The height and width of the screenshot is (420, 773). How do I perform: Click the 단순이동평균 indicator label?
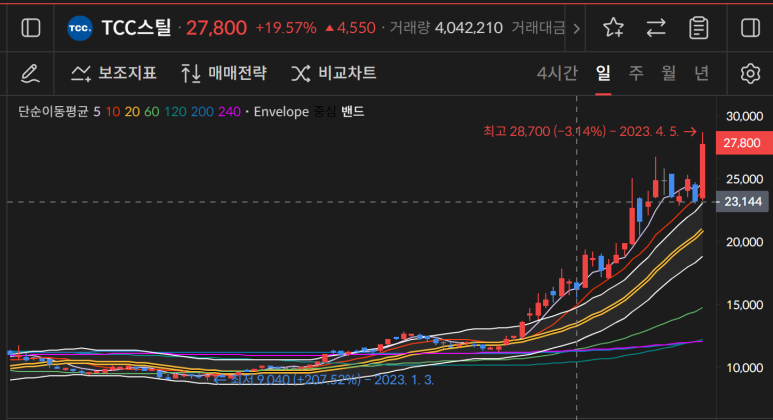tap(53, 112)
